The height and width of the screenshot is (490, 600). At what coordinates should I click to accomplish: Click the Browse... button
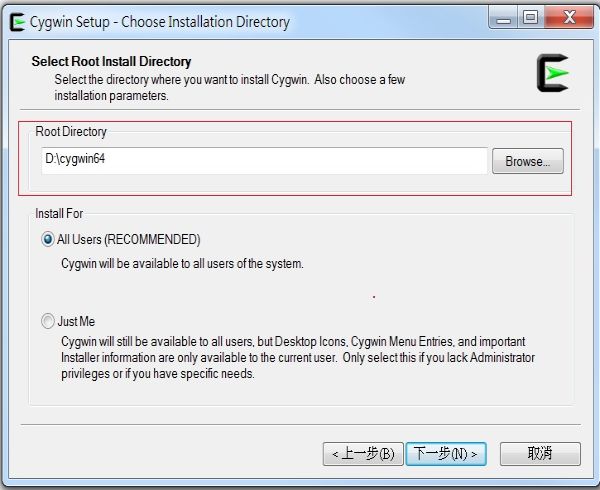tap(528, 161)
